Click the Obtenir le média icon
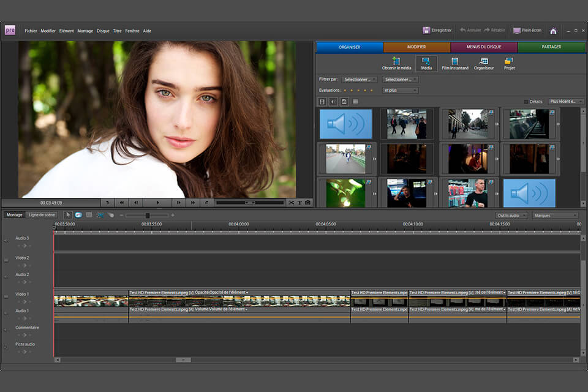The width and height of the screenshot is (588, 392). coord(396,61)
